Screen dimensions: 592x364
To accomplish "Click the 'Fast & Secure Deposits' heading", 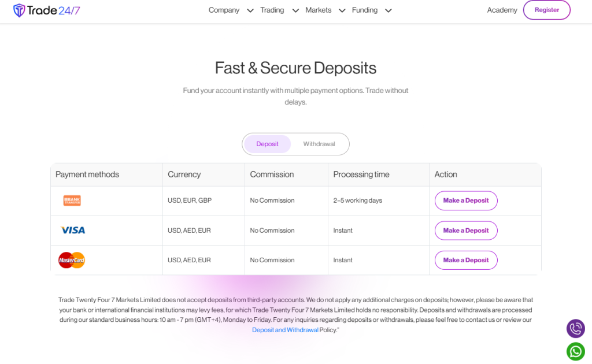I will click(295, 68).
